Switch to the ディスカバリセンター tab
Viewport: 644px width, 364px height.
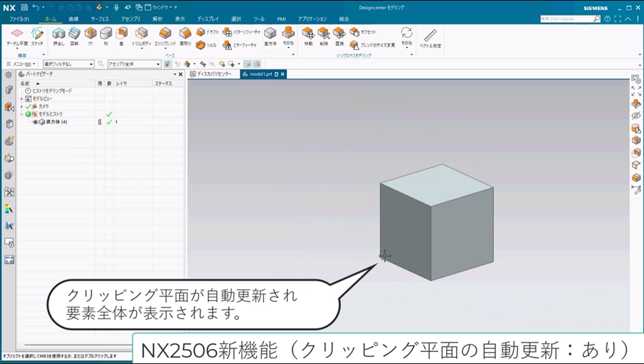(213, 74)
